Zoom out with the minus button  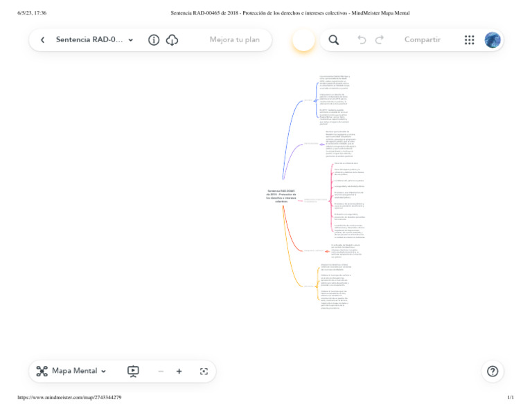[x=161, y=372]
